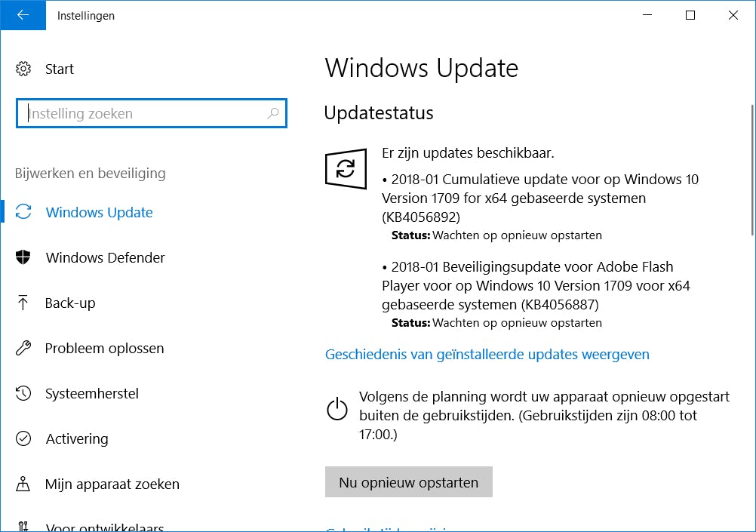Click the Windows Defender shield icon
This screenshot has width=756, height=532.
[x=23, y=257]
